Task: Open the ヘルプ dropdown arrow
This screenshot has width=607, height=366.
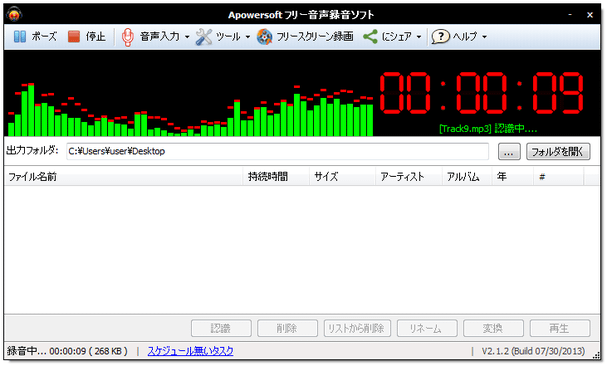Action: point(484,37)
